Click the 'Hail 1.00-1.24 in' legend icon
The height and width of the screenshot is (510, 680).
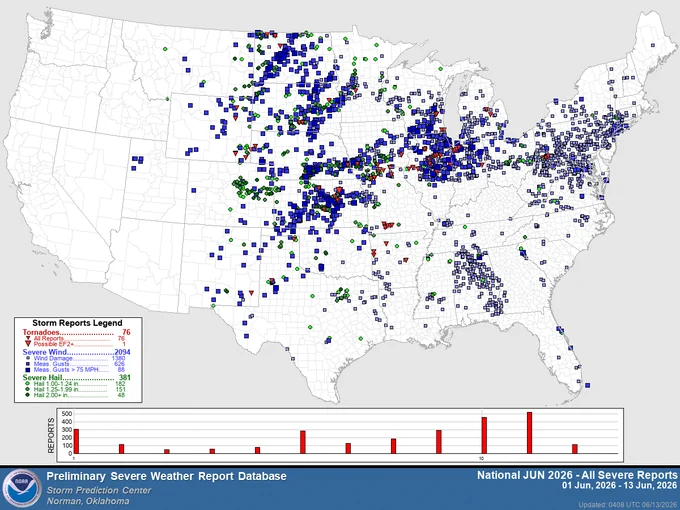28,383
